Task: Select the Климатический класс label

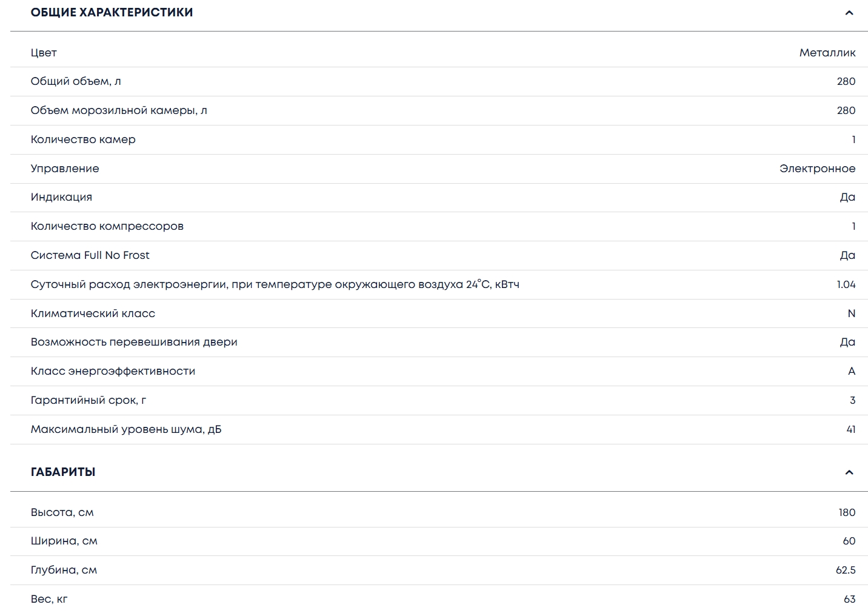Action: (x=93, y=313)
